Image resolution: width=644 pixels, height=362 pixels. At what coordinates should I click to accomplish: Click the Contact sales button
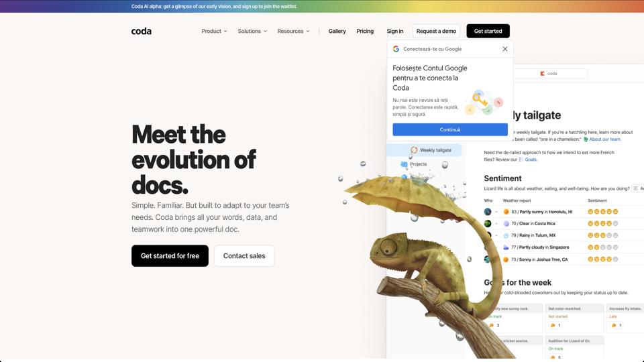(x=244, y=255)
